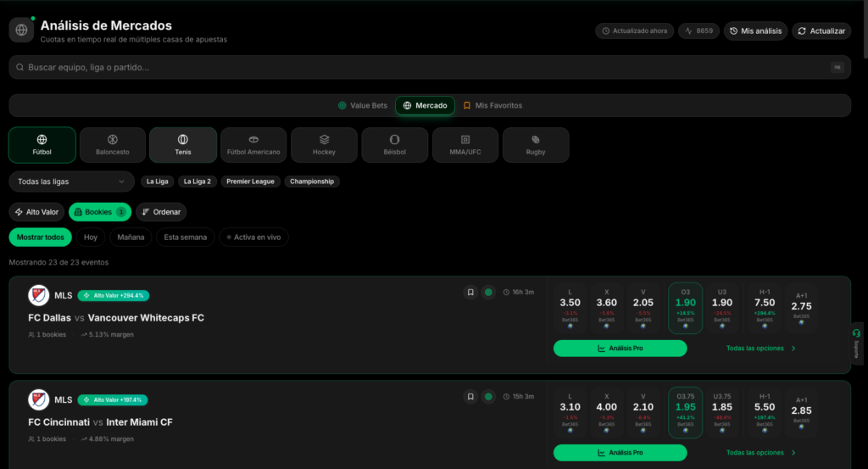The height and width of the screenshot is (469, 868).
Task: Open Análisis Pro for FC Cincinnati match
Action: [620, 453]
